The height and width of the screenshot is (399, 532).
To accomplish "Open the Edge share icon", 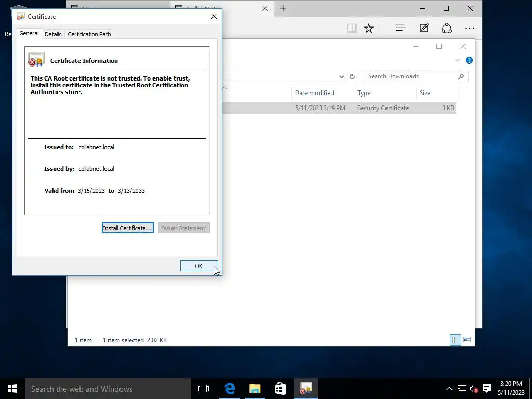I will pos(446,28).
